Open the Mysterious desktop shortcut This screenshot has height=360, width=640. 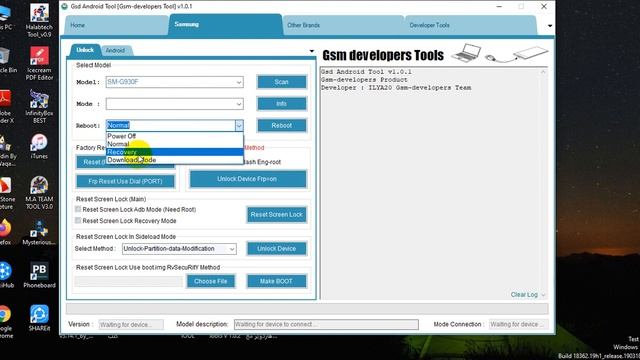39,233
